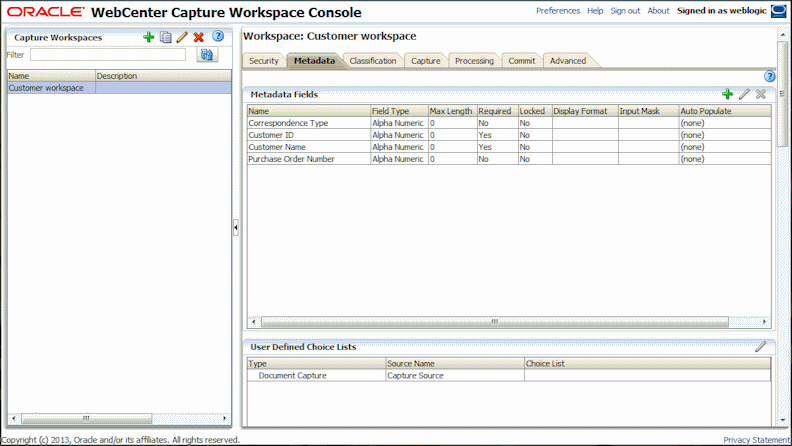
Task: Click the Locked column header
Action: pos(535,111)
